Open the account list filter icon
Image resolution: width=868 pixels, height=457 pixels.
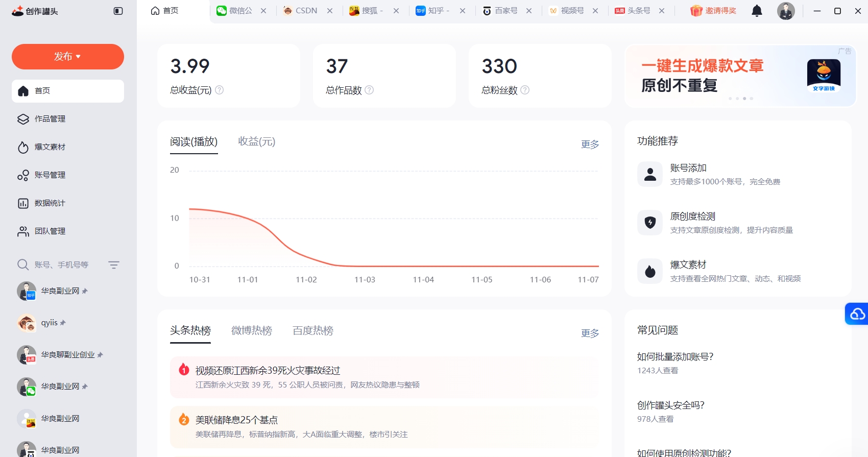(x=114, y=264)
